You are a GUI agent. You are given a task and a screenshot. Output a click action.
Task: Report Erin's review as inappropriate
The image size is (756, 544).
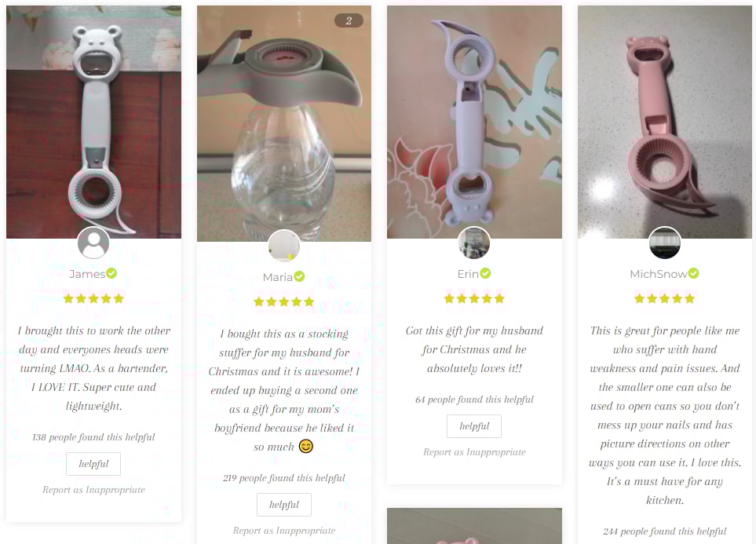coord(474,452)
